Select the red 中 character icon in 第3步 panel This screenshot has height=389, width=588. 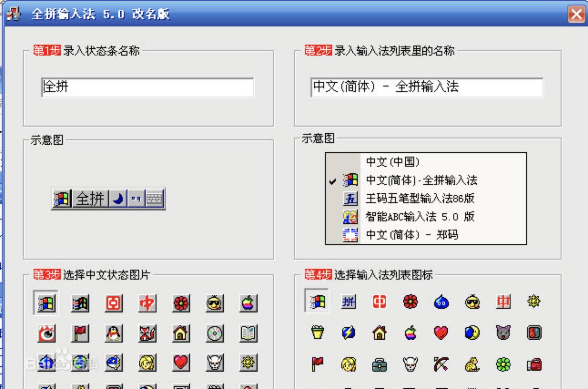tap(147, 303)
